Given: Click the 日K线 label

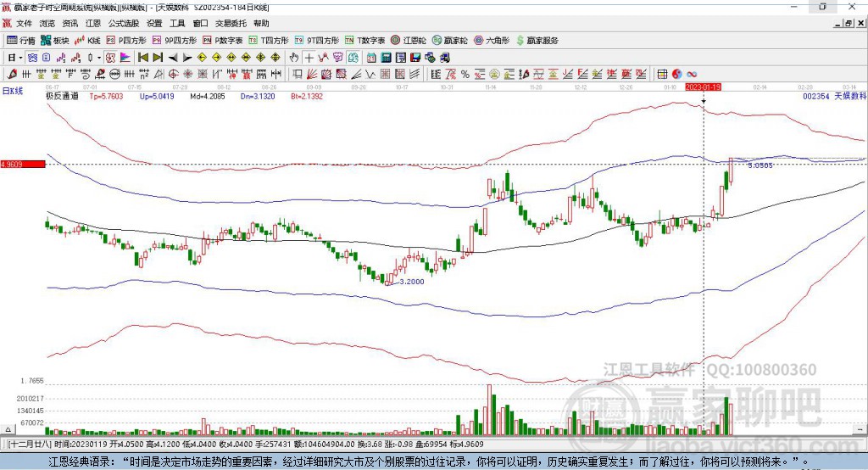Looking at the screenshot, I should [x=13, y=91].
